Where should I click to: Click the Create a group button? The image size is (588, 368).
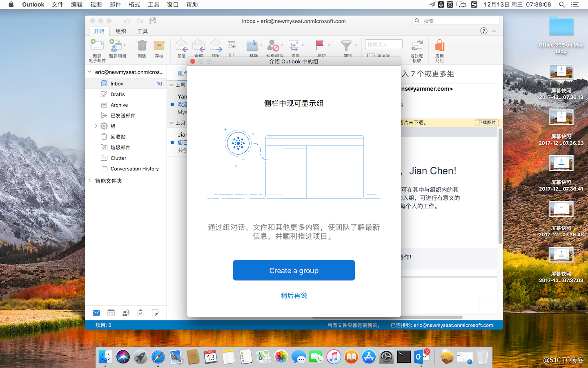[x=294, y=270]
